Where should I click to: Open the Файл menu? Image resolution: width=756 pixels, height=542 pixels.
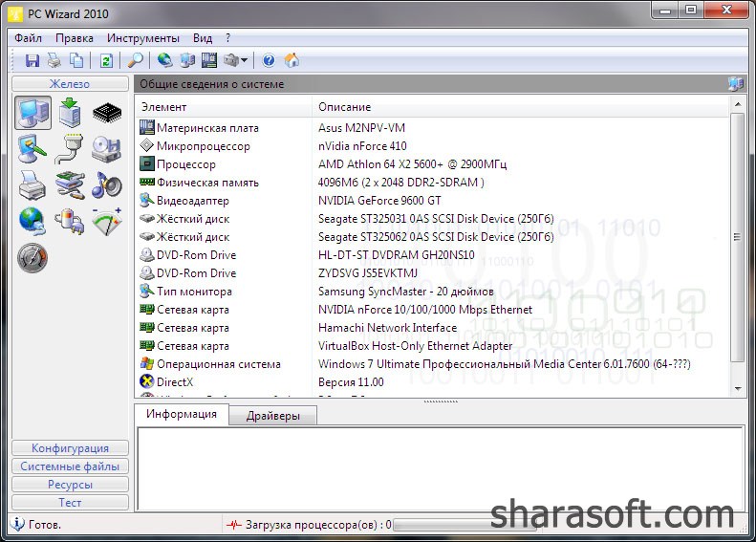28,38
